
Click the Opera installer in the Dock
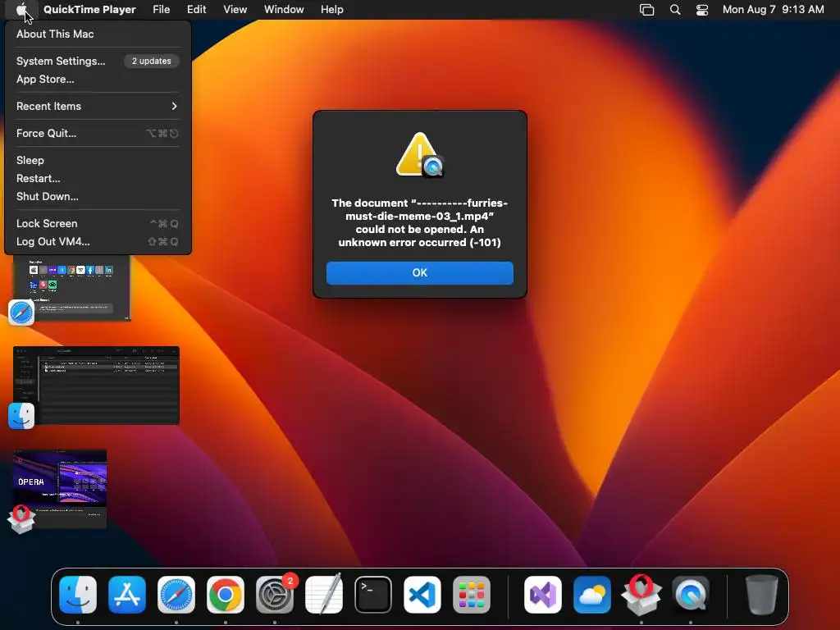click(641, 595)
